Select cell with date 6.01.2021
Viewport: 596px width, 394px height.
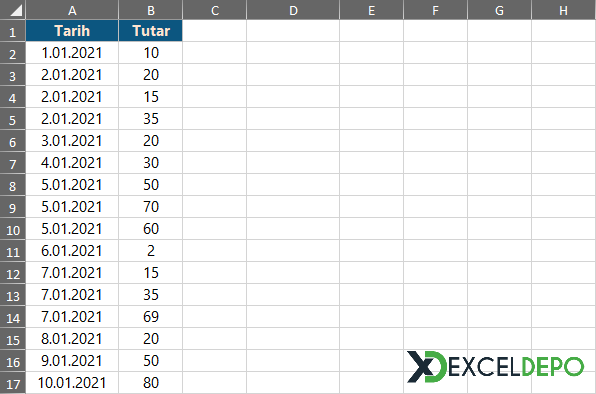(x=72, y=251)
